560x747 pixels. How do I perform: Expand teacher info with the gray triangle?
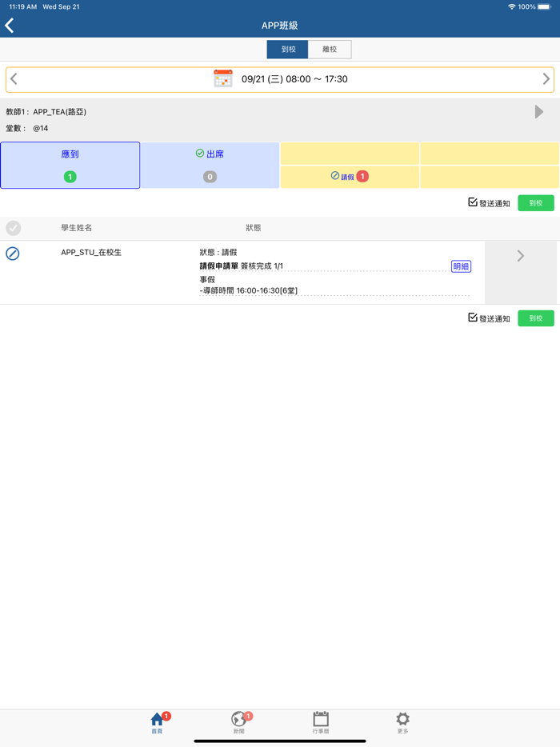(539, 111)
